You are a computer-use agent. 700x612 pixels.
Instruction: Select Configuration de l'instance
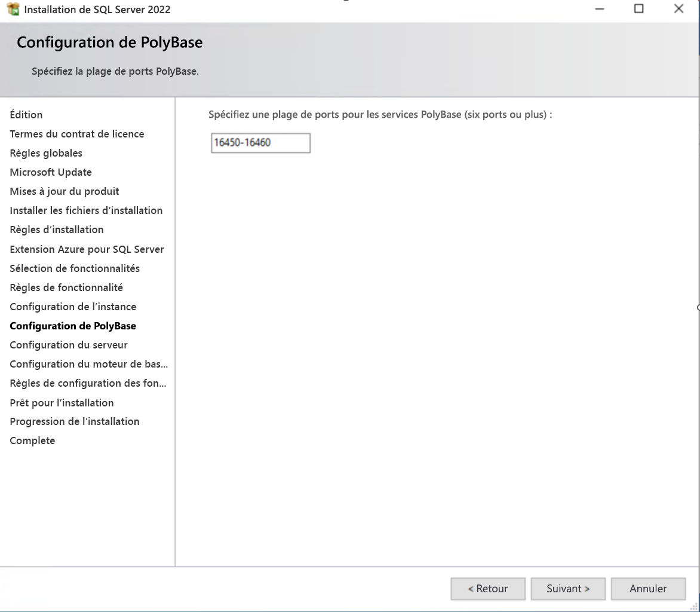click(x=73, y=307)
